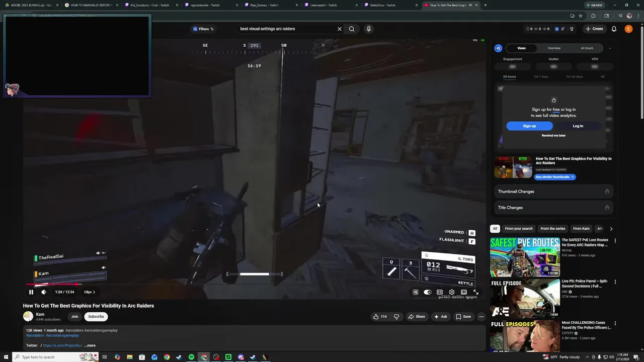Select the 1st 7 days range

(541, 76)
